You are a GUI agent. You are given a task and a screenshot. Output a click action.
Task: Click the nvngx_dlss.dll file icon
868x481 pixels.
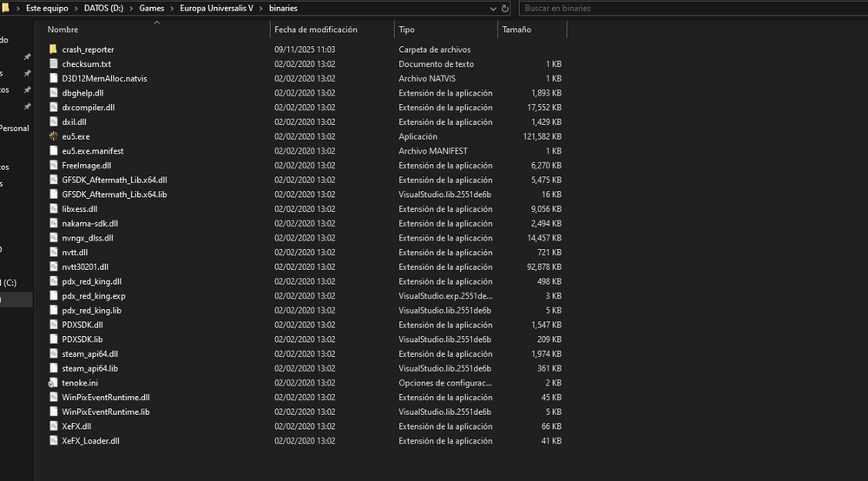click(54, 238)
